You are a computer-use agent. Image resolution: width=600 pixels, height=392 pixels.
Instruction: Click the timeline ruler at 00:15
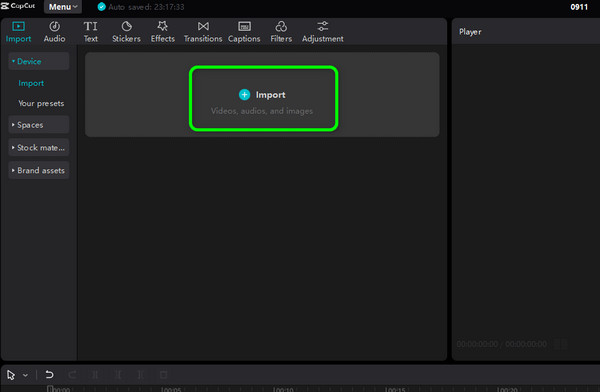(x=395, y=389)
